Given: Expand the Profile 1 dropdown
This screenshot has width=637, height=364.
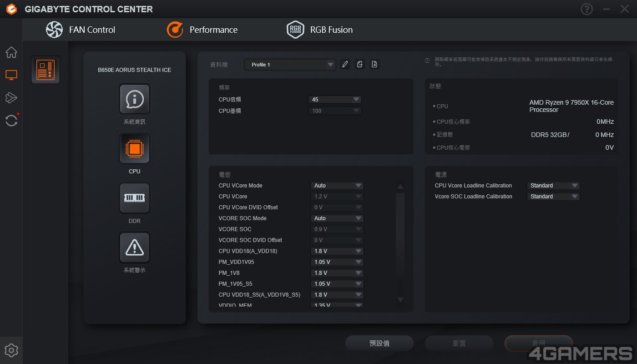Looking at the screenshot, I should [290, 65].
